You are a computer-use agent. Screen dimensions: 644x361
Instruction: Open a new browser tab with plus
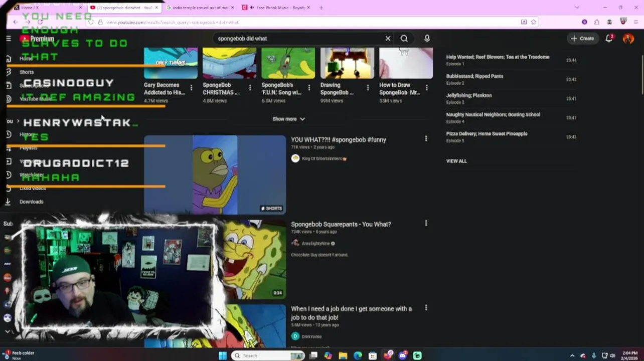tap(321, 8)
